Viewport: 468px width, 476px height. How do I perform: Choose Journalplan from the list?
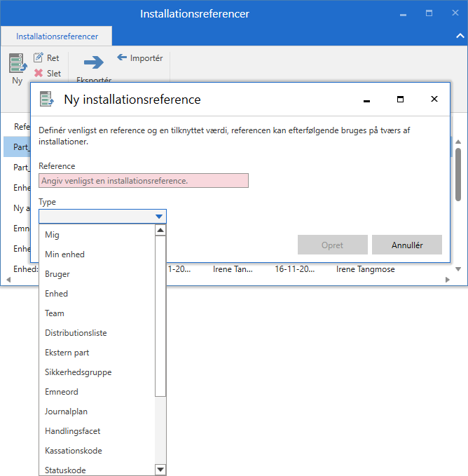point(97,412)
